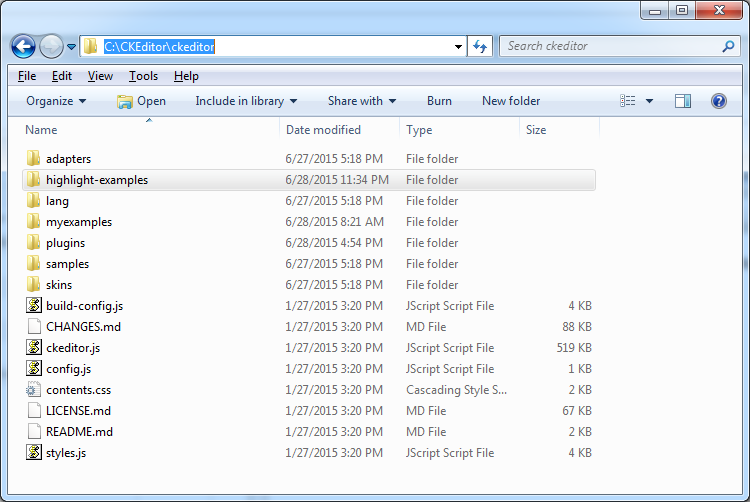
Task: Select the samples folder icon
Action: point(33,263)
